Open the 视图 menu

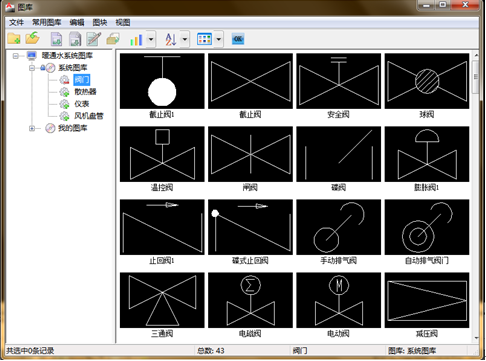123,22
